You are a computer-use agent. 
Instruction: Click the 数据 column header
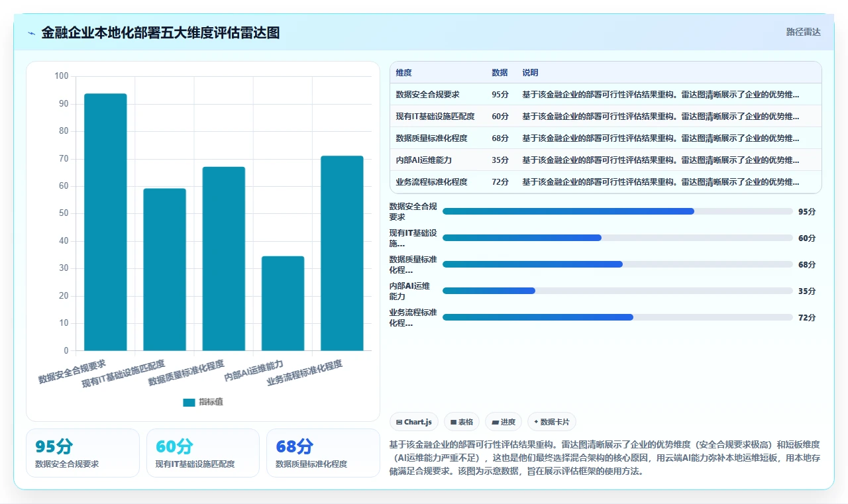[500, 73]
